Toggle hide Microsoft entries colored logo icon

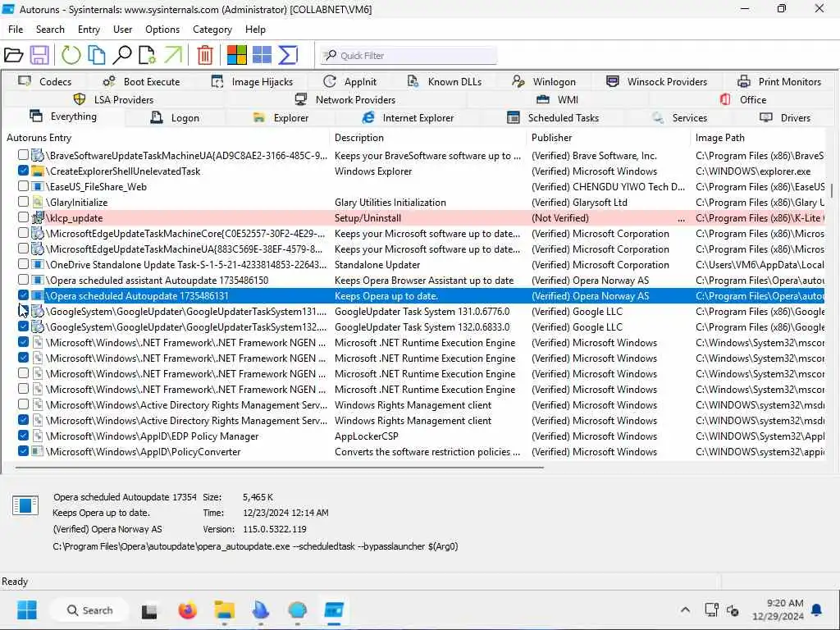(x=237, y=55)
